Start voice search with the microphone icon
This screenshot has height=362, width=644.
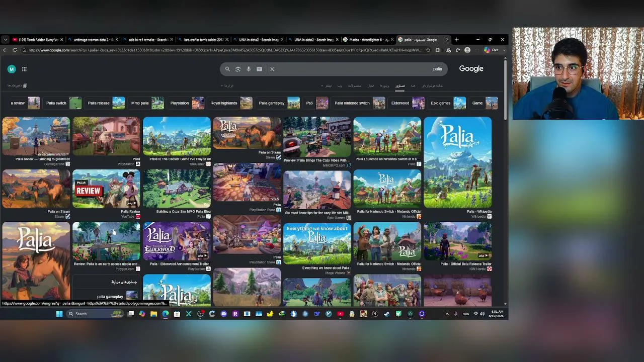click(x=249, y=69)
